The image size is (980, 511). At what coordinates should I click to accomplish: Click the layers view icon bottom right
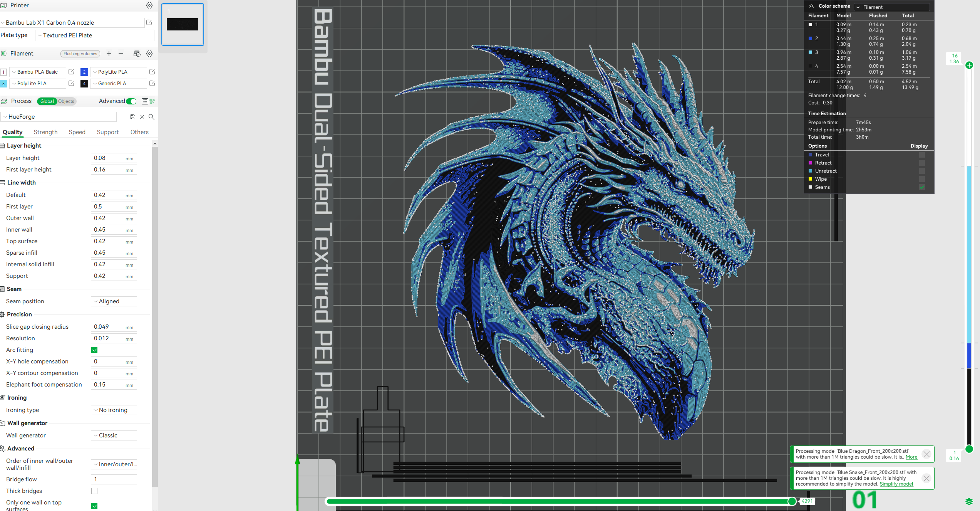click(969, 501)
